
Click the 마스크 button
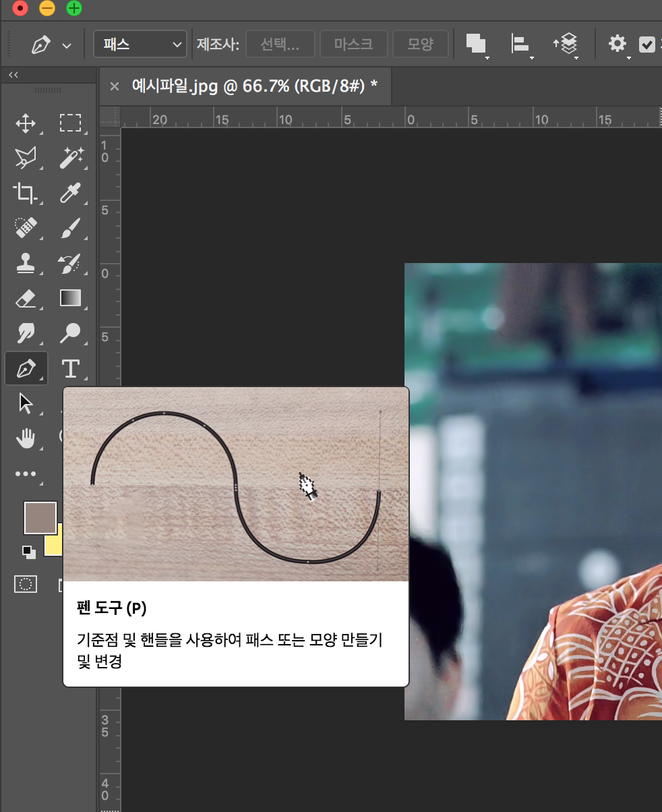pos(353,45)
